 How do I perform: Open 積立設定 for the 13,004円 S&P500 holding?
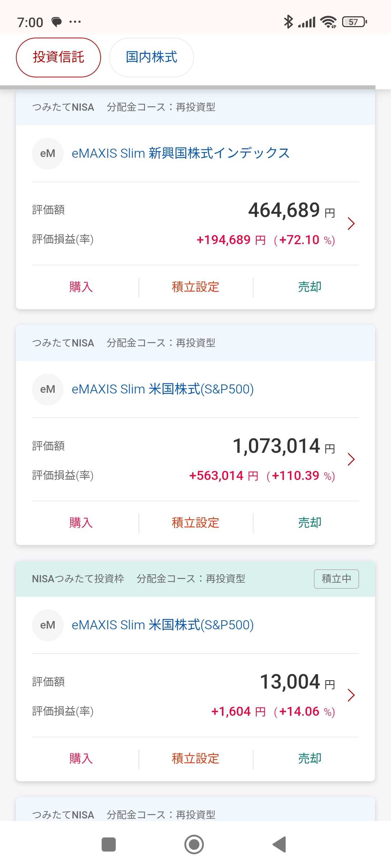tap(195, 758)
